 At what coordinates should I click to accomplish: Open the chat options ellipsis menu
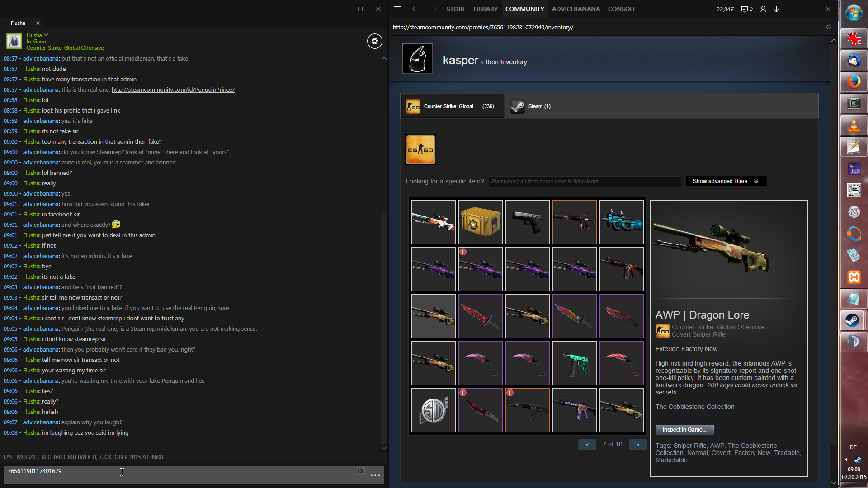pos(375,475)
